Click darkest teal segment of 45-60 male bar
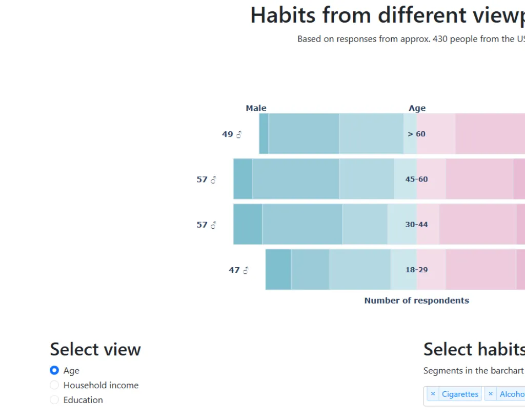 click(x=243, y=178)
